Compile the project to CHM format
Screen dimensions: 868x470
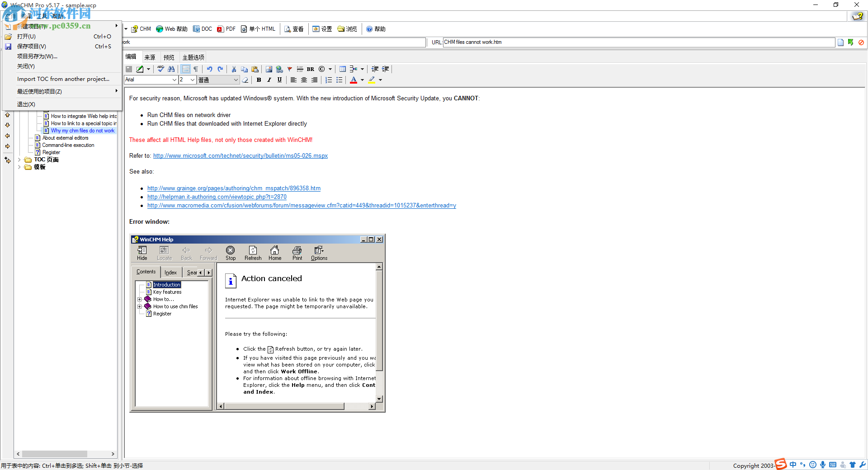(141, 28)
